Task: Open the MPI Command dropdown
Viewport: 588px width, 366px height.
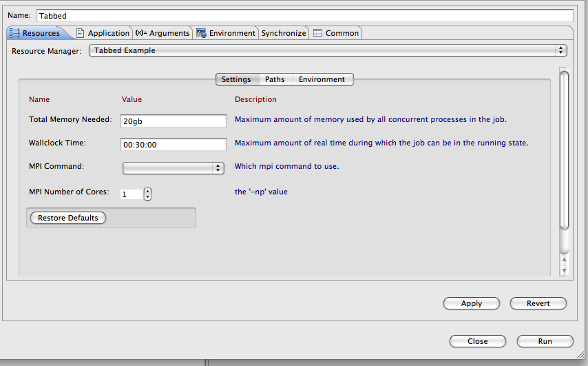Action: pos(174,168)
